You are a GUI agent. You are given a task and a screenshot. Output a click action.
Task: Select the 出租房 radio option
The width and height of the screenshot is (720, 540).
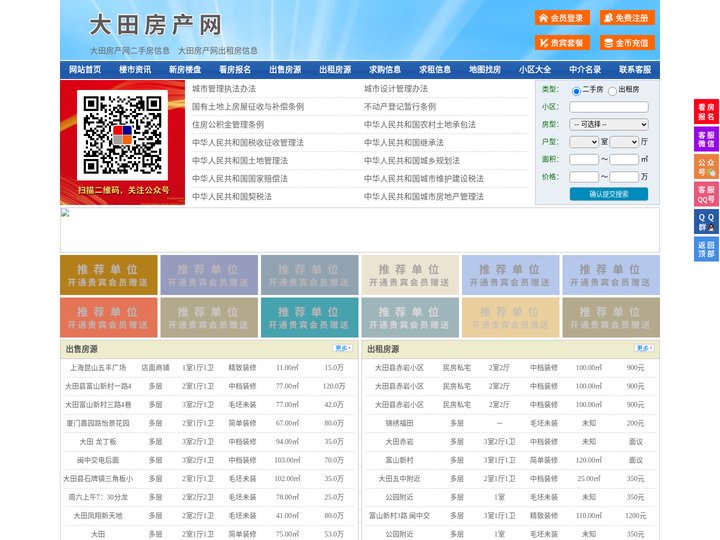click(612, 91)
